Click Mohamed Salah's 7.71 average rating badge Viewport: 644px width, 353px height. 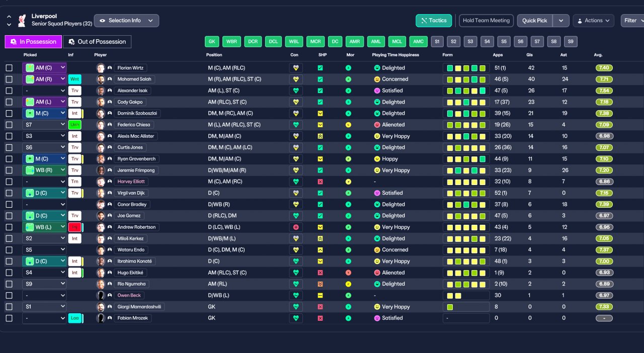[604, 79]
